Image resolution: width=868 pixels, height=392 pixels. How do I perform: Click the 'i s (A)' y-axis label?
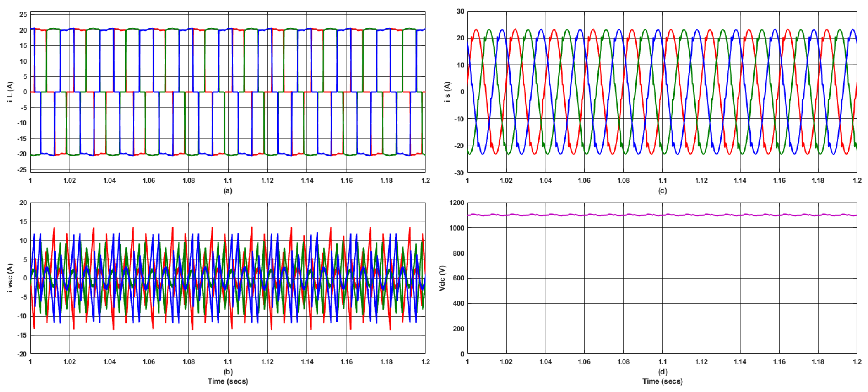point(447,92)
